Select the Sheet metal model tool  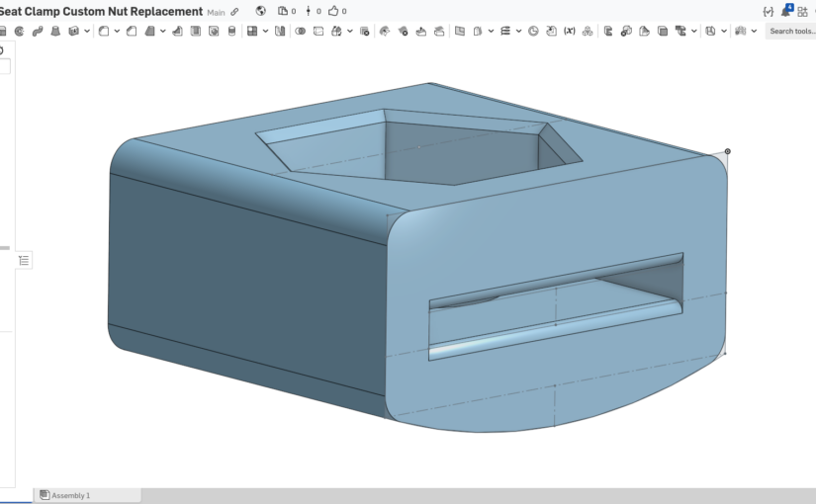608,32
